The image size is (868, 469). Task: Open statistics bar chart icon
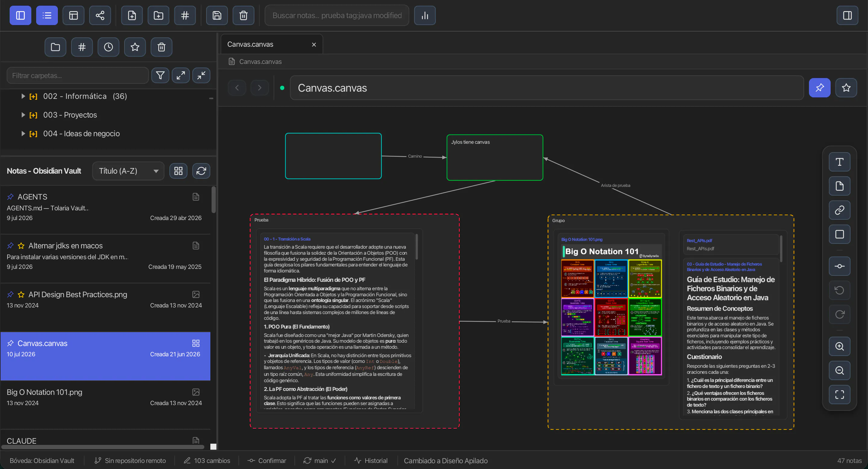click(x=425, y=15)
